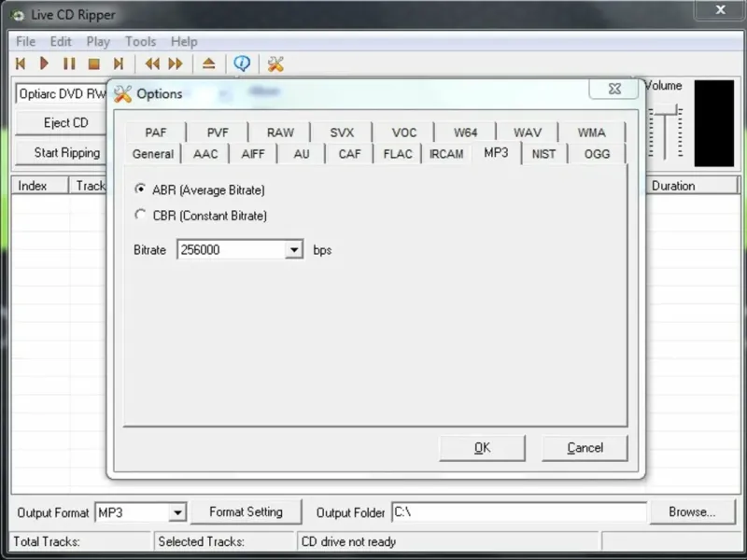Click the 'Selected Tracks:' status text
Image resolution: width=747 pixels, height=560 pixels.
coord(202,541)
